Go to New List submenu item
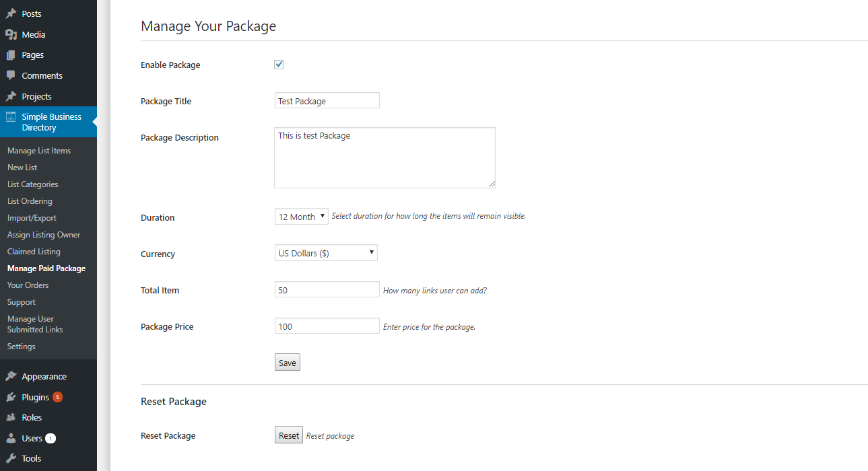 click(x=22, y=168)
